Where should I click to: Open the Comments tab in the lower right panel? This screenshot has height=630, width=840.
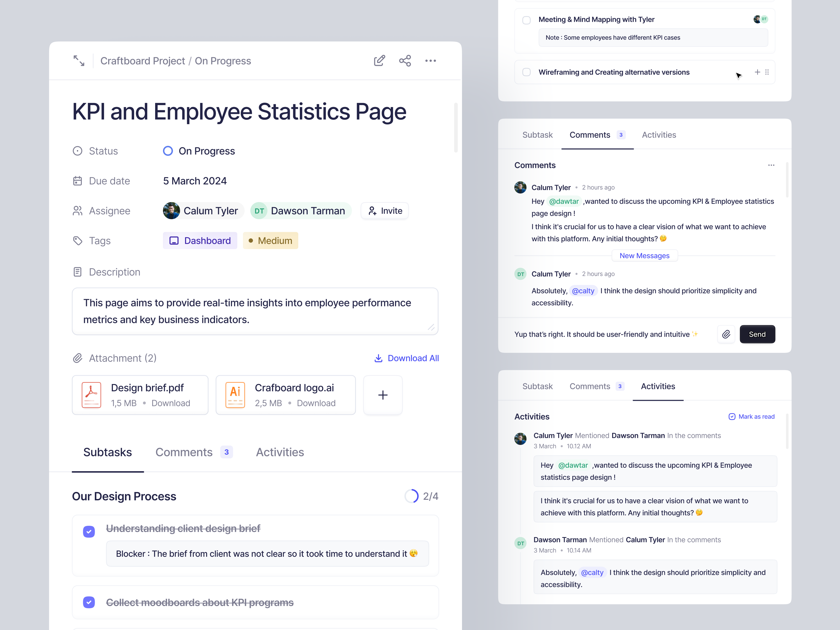coord(590,386)
